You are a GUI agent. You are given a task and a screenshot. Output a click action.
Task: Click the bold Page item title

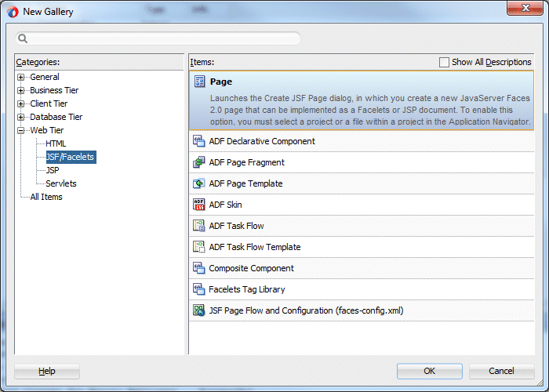tap(221, 82)
